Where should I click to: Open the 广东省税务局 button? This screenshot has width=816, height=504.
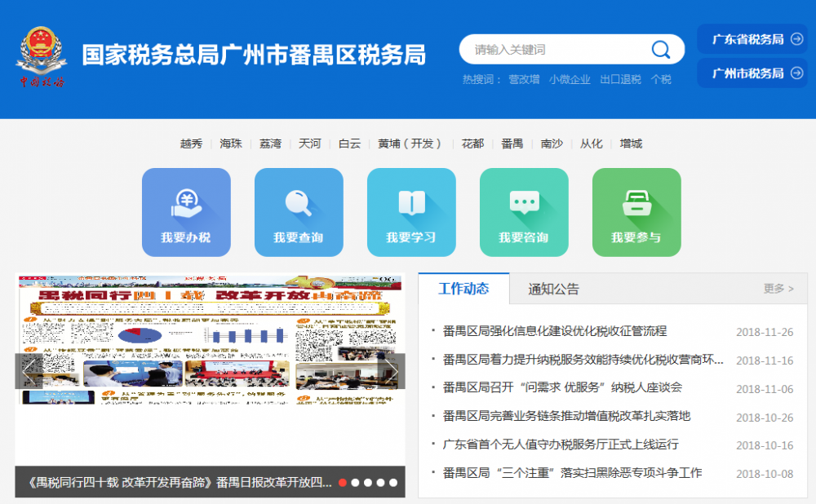pos(752,38)
